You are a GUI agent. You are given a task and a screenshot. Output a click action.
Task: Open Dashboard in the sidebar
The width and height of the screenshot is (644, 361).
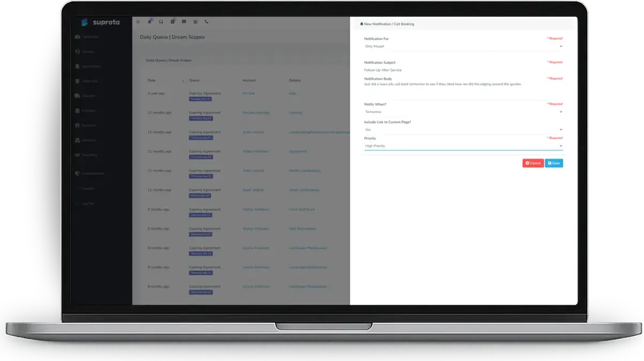pyautogui.click(x=87, y=37)
